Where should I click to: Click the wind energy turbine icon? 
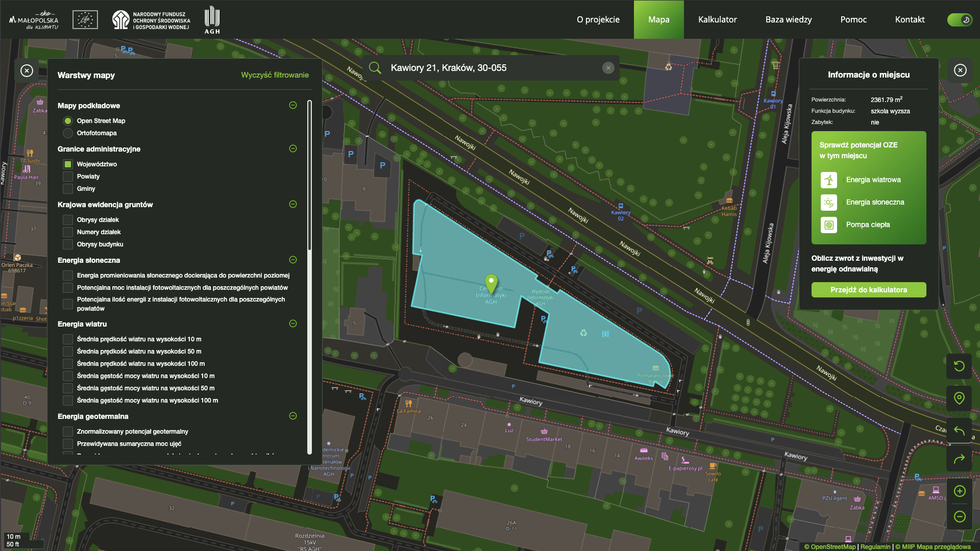[x=829, y=180]
